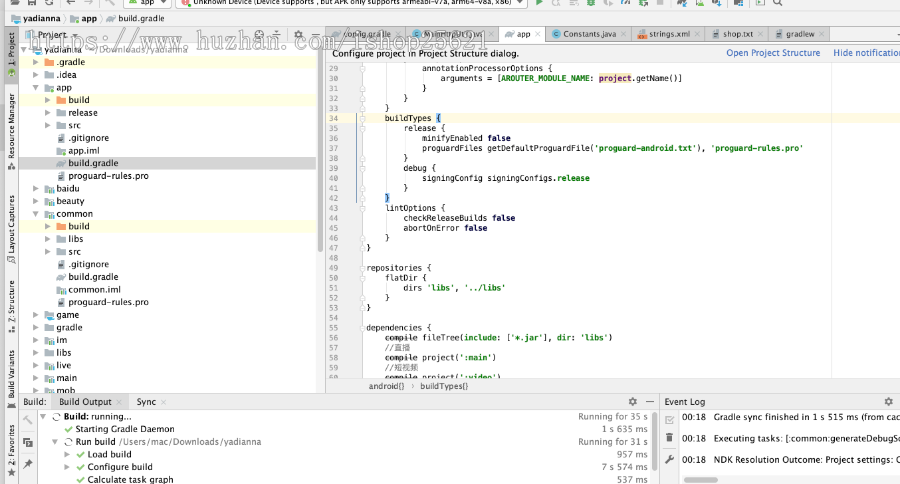The width and height of the screenshot is (900, 484).
Task: Click the Open Project Structure link
Action: coord(773,53)
